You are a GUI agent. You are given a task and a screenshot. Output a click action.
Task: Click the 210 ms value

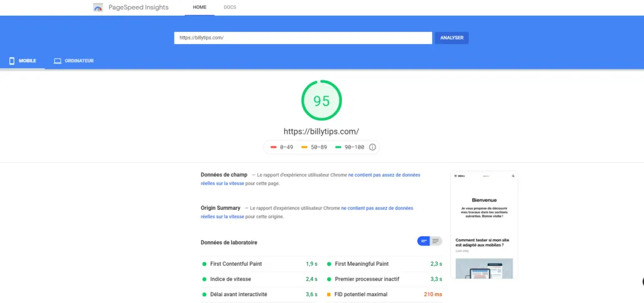coord(433,294)
